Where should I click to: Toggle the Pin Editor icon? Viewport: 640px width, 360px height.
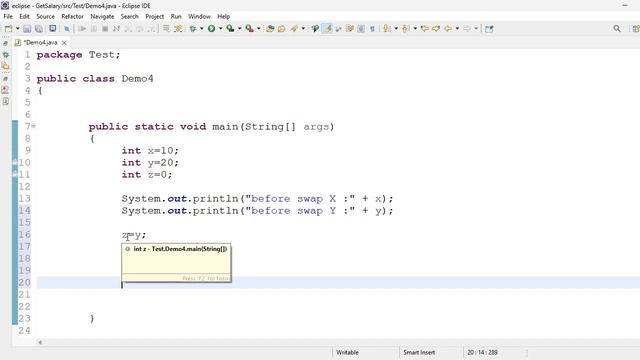[489, 29]
